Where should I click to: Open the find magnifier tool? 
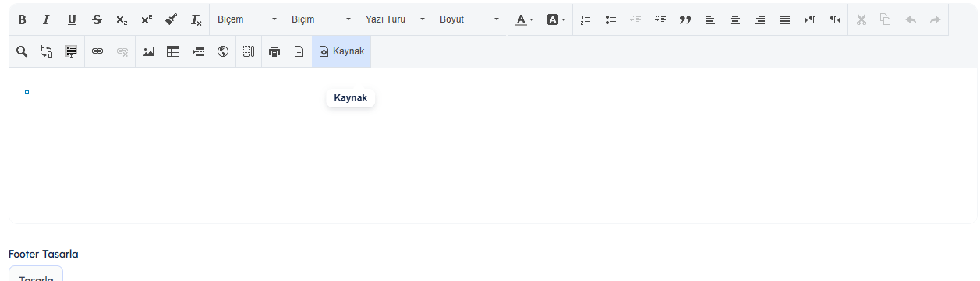(22, 51)
